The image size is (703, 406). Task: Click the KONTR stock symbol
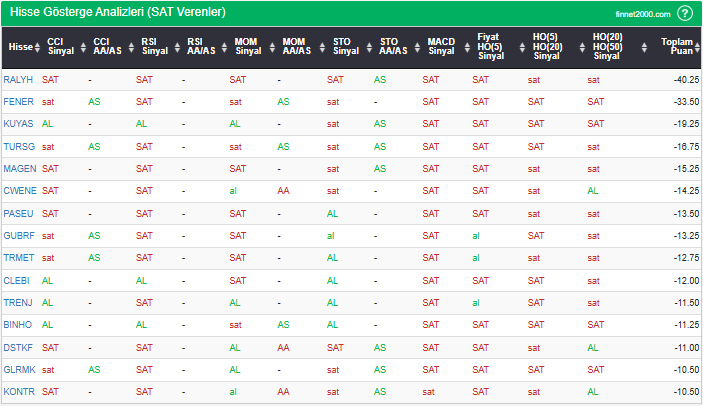[18, 391]
